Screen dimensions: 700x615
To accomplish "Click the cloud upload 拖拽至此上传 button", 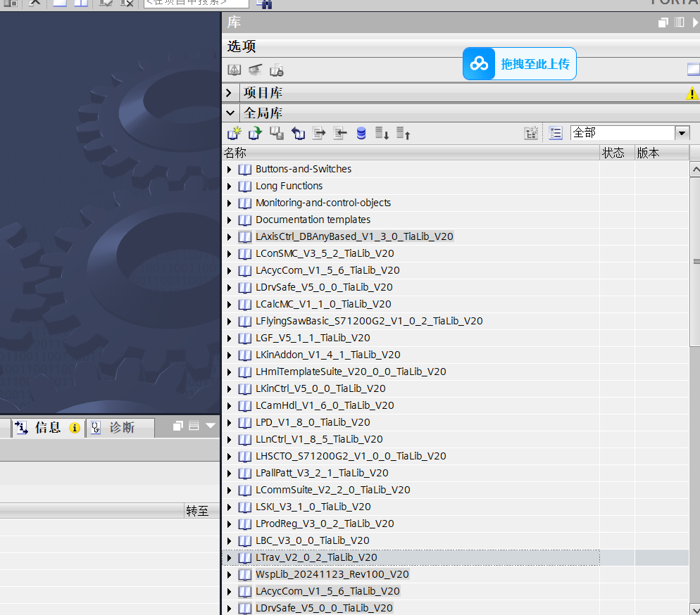I will [x=520, y=64].
